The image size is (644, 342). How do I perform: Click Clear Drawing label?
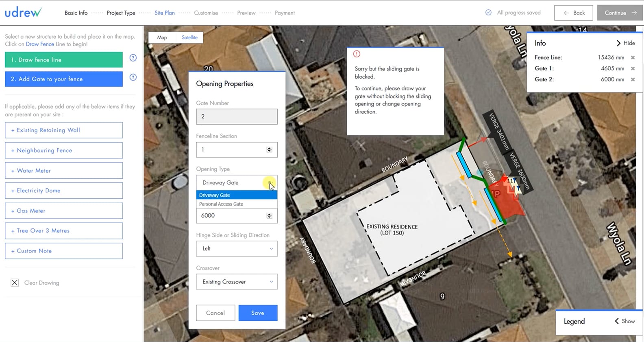click(x=41, y=283)
